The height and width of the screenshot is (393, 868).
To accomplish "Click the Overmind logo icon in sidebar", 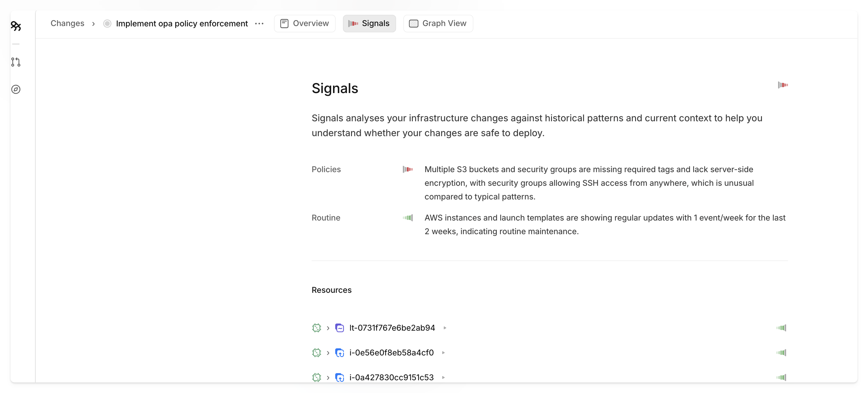I will point(16,26).
